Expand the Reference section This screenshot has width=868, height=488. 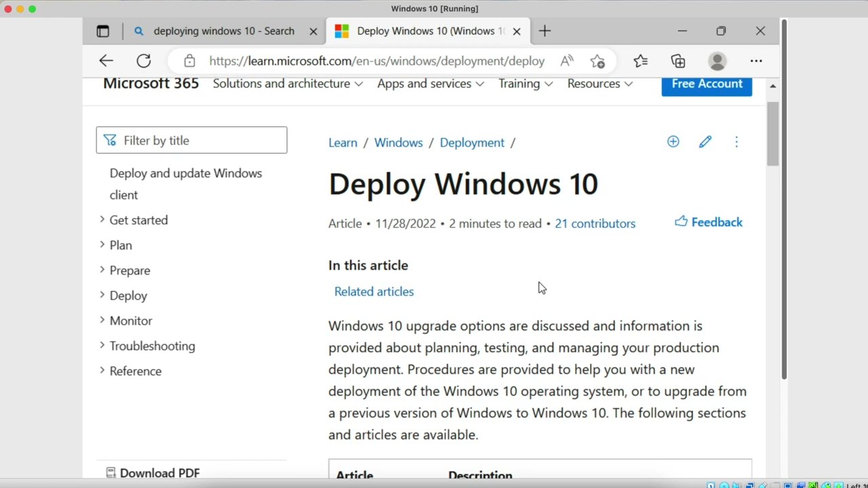(x=136, y=371)
